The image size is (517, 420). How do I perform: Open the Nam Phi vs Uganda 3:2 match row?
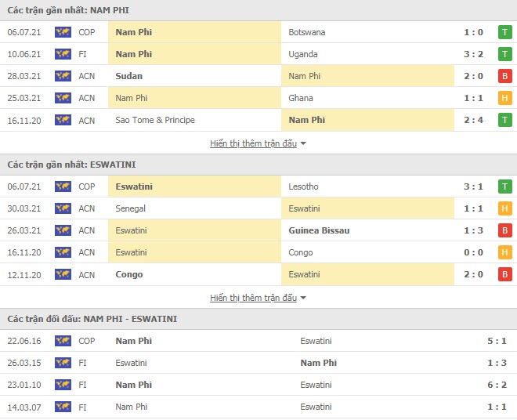(258, 54)
